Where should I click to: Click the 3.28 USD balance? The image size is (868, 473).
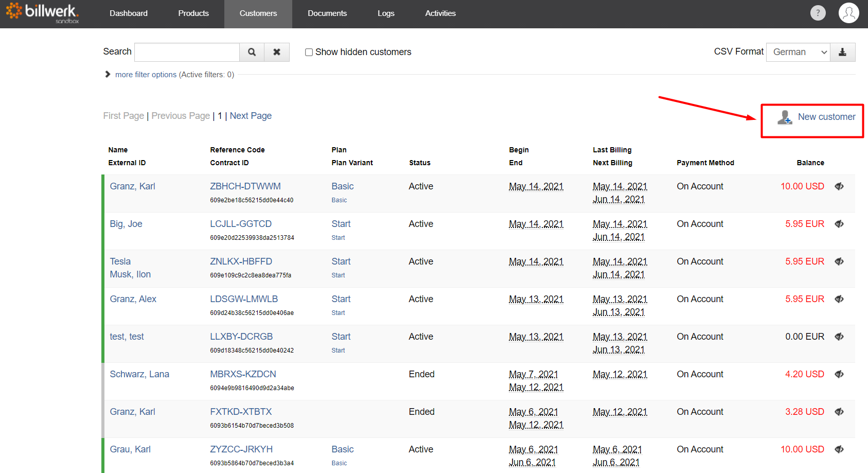click(x=805, y=412)
